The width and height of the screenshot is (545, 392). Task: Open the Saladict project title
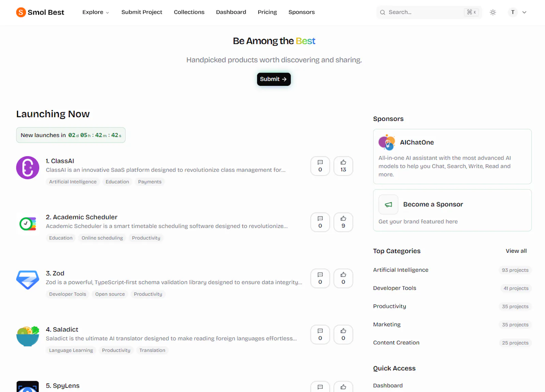pyautogui.click(x=62, y=330)
